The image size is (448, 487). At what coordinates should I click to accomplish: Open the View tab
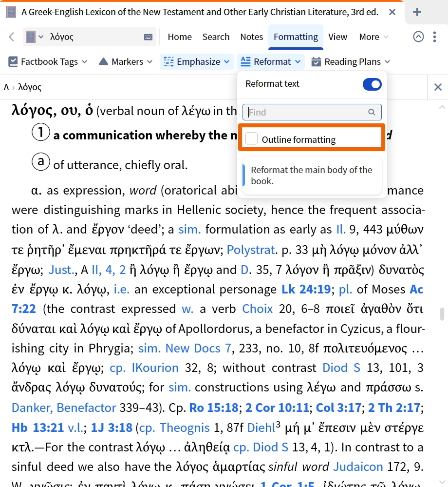(x=337, y=37)
